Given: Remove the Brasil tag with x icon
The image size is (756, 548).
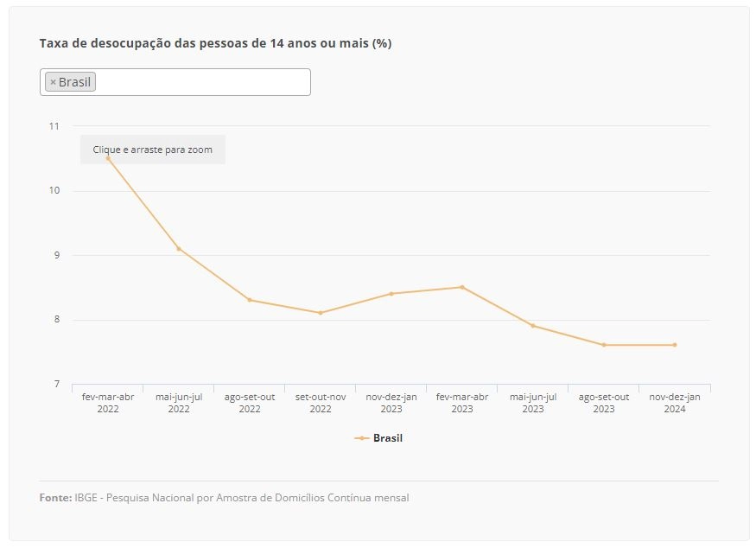Looking at the screenshot, I should click(53, 82).
